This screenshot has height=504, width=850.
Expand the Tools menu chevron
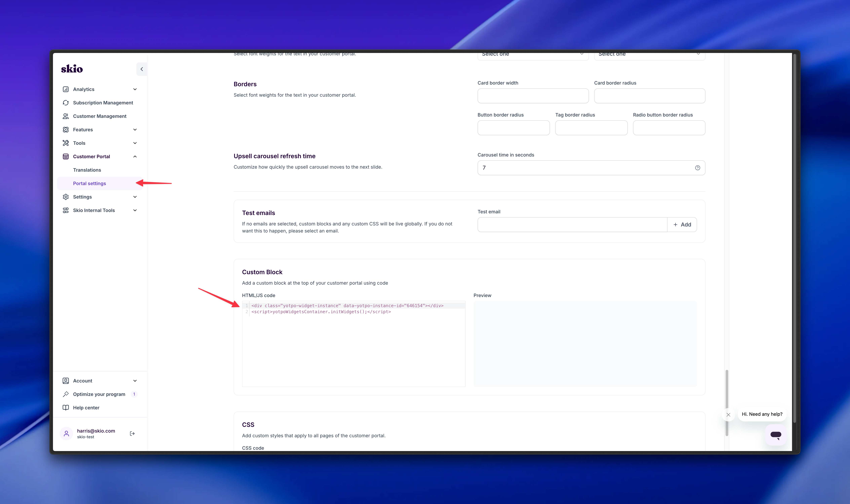pyautogui.click(x=135, y=143)
